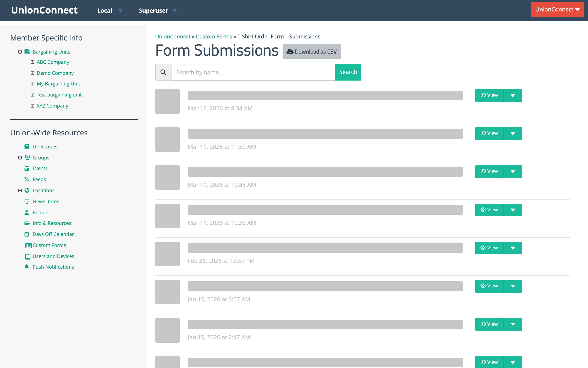Click the People person icon
Image resolution: width=588 pixels, height=368 pixels.
(27, 212)
